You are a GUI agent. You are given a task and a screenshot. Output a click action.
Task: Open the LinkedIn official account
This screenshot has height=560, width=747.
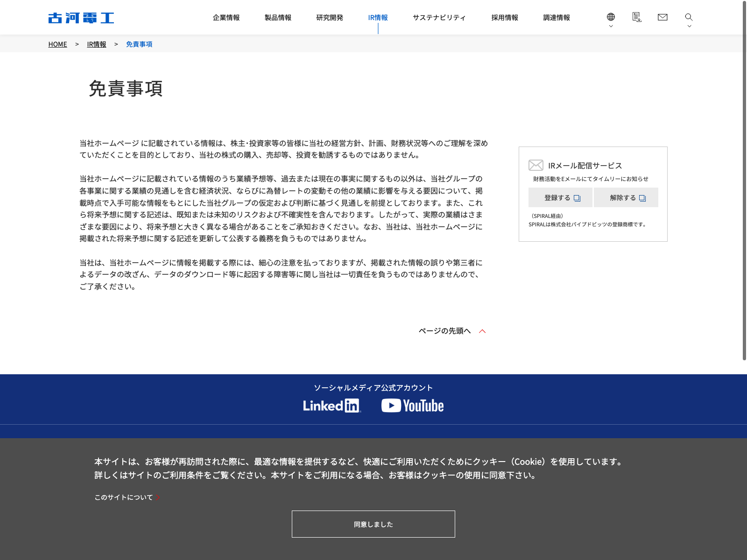tap(332, 406)
